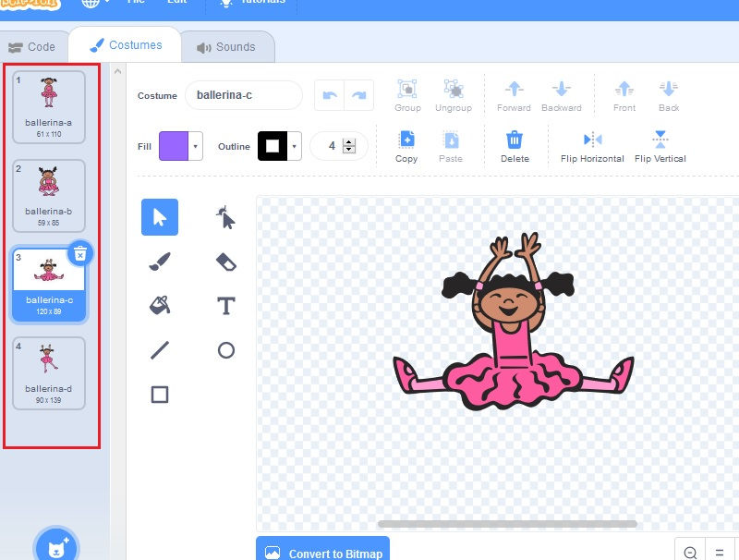This screenshot has width=739, height=560.
Task: Click the canvas horizontal scrollbar
Action: (x=507, y=524)
